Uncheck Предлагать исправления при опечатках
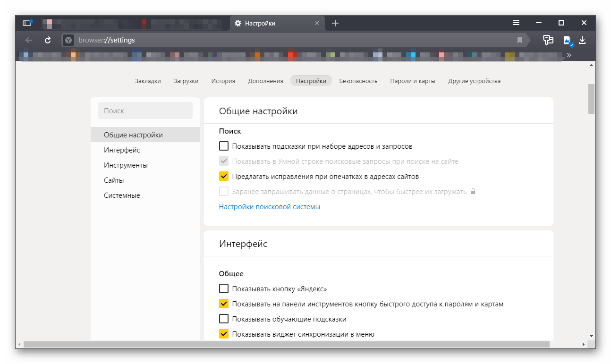 coord(224,177)
